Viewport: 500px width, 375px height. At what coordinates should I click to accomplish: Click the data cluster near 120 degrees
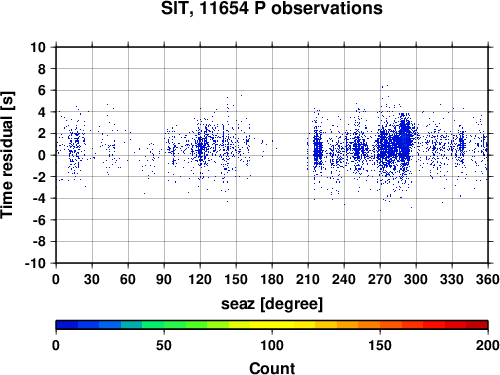pos(201,147)
